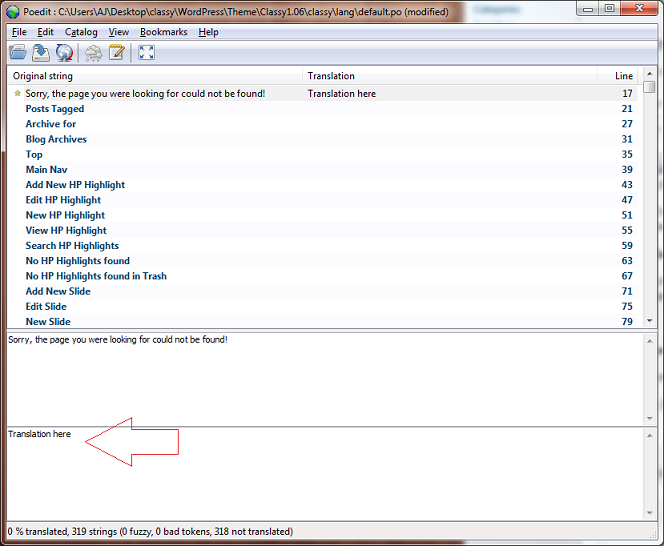The width and height of the screenshot is (664, 546).
Task: Click the Poedit app icon in title bar
Action: tap(13, 12)
